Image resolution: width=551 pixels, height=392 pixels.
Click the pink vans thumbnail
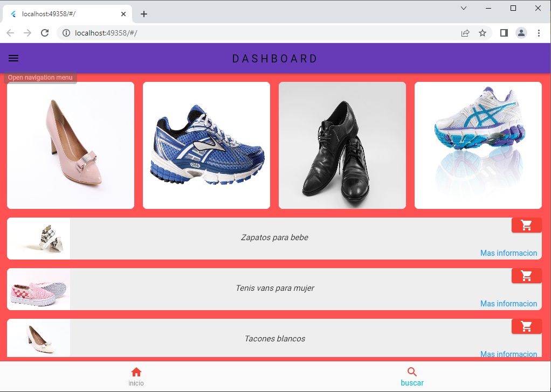tap(39, 289)
